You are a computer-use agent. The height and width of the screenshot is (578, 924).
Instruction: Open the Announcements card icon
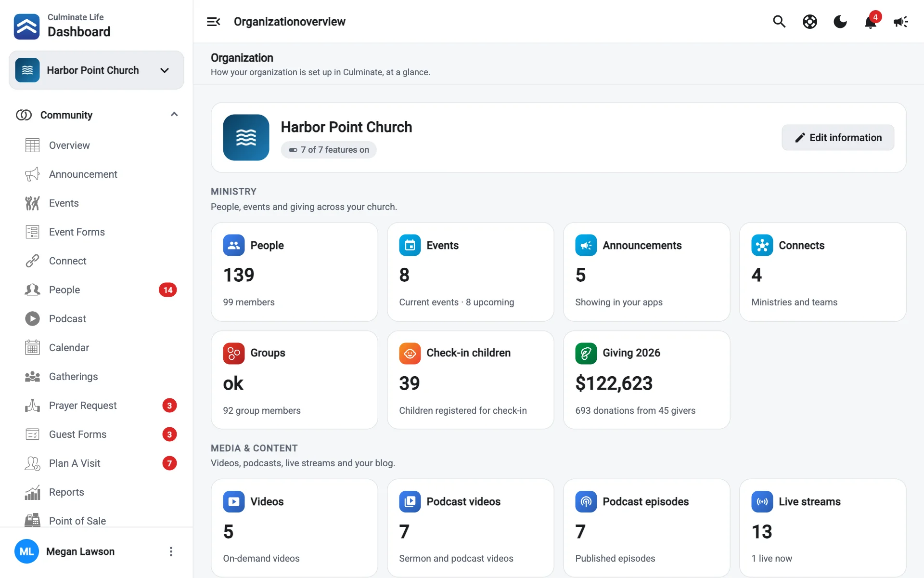(586, 246)
